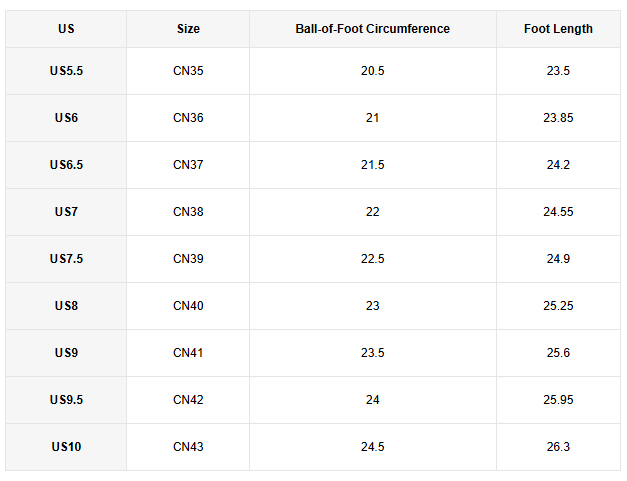Click the 23.85 foot length value
627x481 pixels.
[558, 118]
